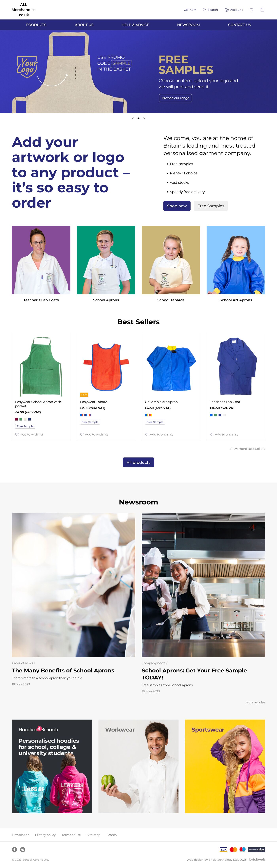
Task: Open the School Art Aprons category image
Action: tap(236, 260)
